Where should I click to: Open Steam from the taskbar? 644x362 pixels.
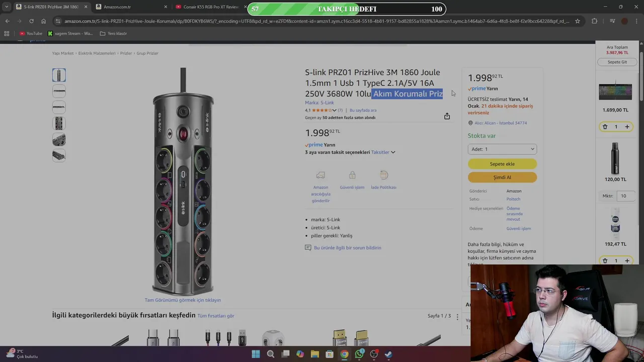point(388,354)
